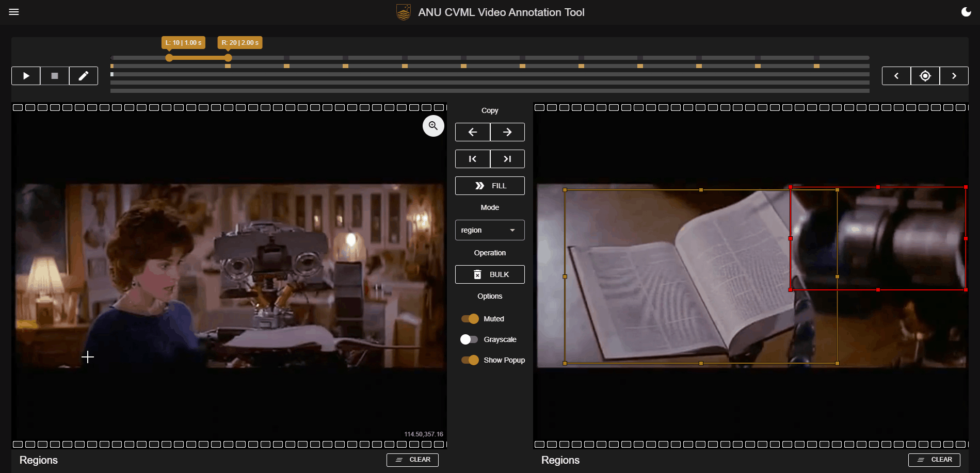Toggle dark mode with the moon icon
The width and height of the screenshot is (980, 473).
tap(966, 12)
